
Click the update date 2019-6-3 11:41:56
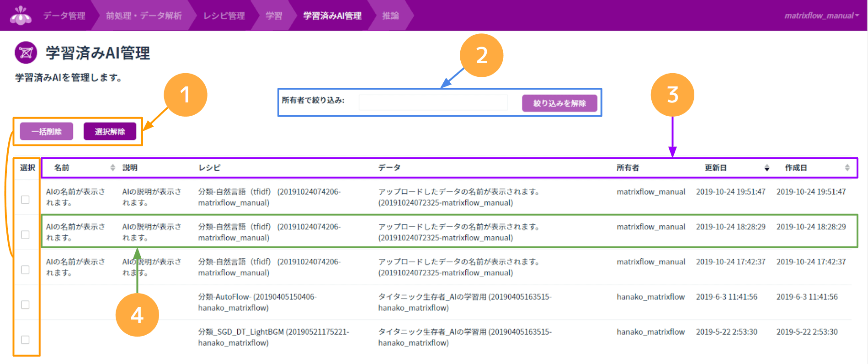coord(727,297)
